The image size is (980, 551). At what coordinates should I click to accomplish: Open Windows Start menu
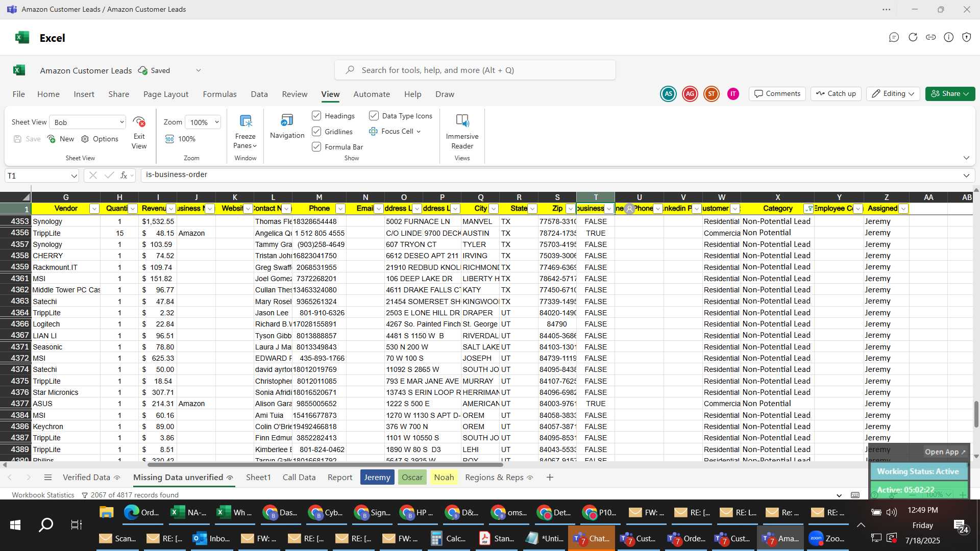click(x=15, y=524)
